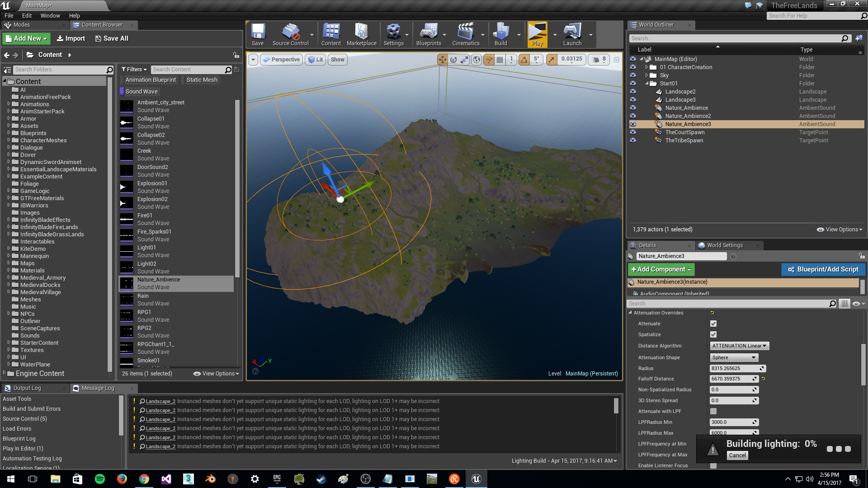Toggle visibility eye for Sky folder

[x=633, y=75]
